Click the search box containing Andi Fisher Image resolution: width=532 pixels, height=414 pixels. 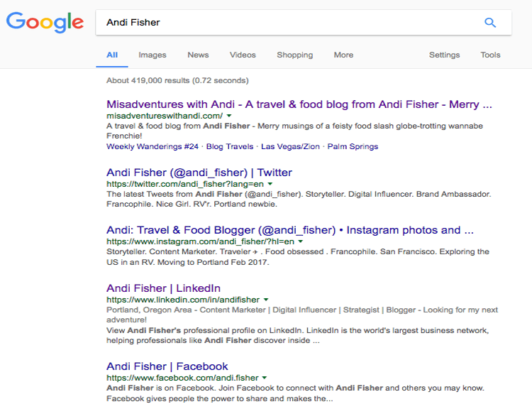[x=304, y=23]
